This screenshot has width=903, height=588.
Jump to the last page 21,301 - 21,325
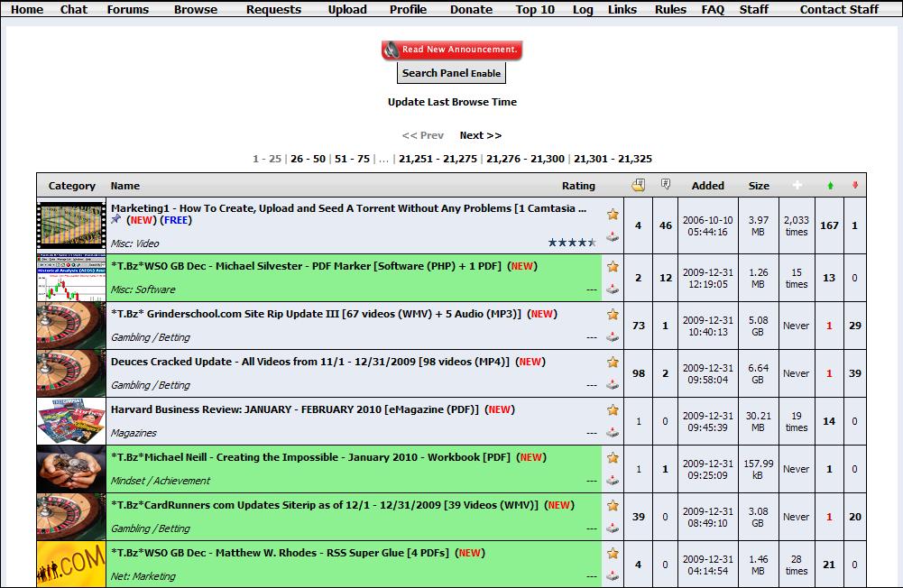tap(613, 159)
